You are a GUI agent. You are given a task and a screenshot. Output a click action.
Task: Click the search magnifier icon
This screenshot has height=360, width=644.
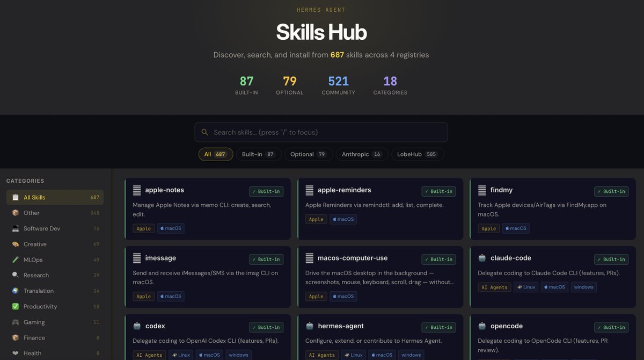click(204, 132)
